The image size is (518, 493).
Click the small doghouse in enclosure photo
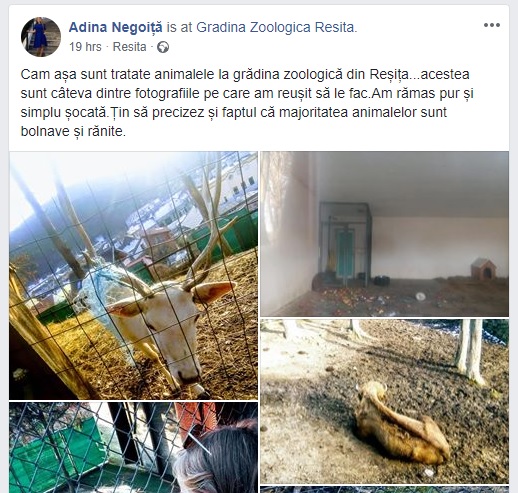pyautogui.click(x=483, y=268)
